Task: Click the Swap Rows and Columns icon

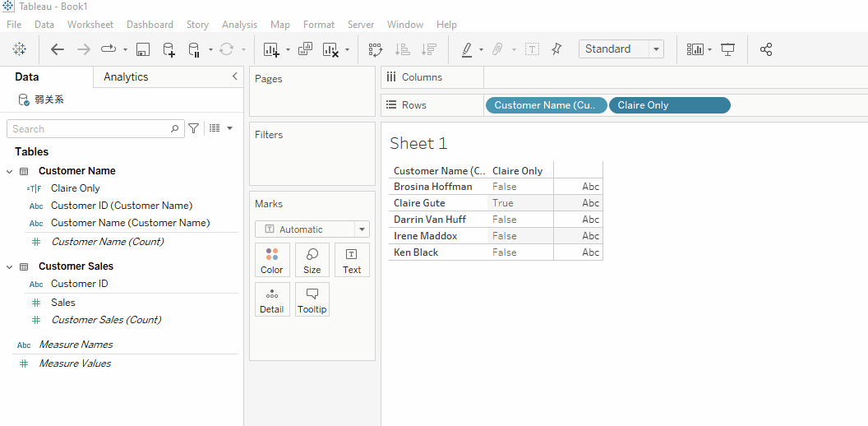Action: point(376,49)
